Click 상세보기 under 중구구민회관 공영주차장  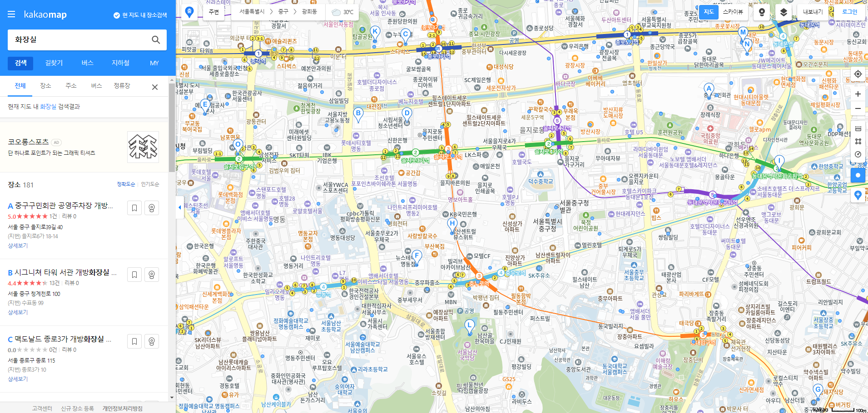[18, 246]
